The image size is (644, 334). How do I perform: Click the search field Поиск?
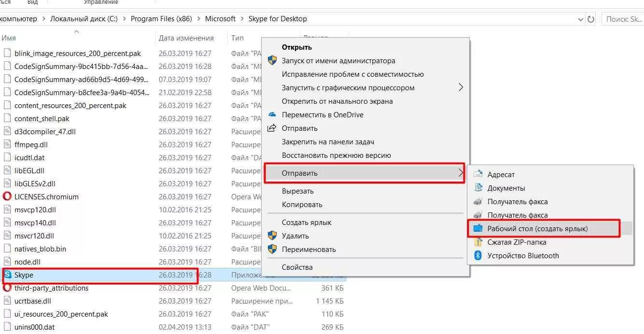[622, 19]
